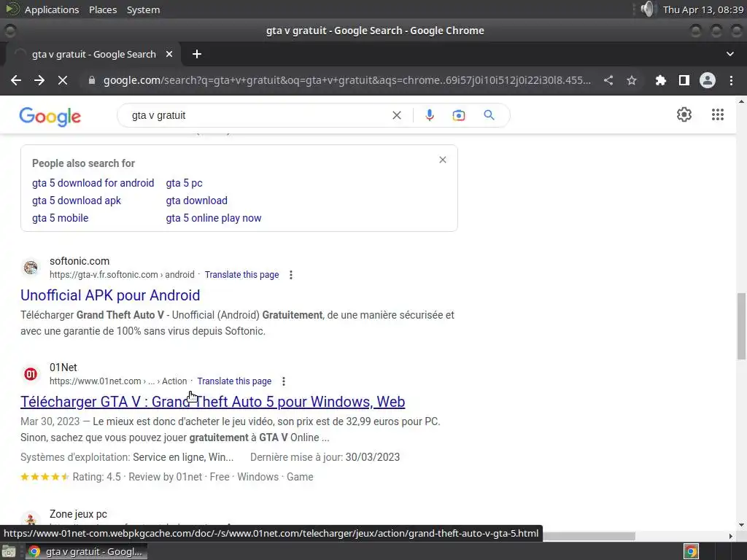
Task: Click show desktop icon in taskbar
Action: point(9,551)
